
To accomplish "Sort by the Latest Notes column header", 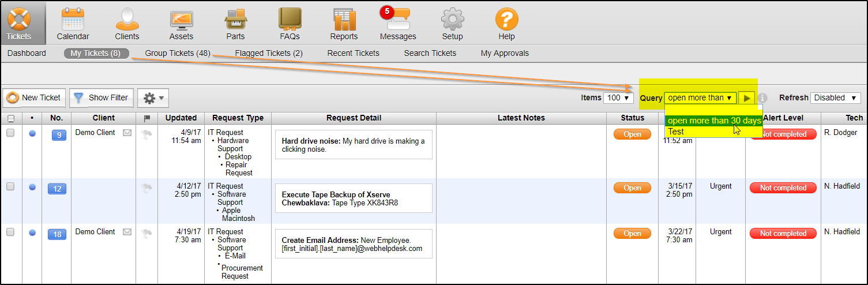I will coord(521,118).
